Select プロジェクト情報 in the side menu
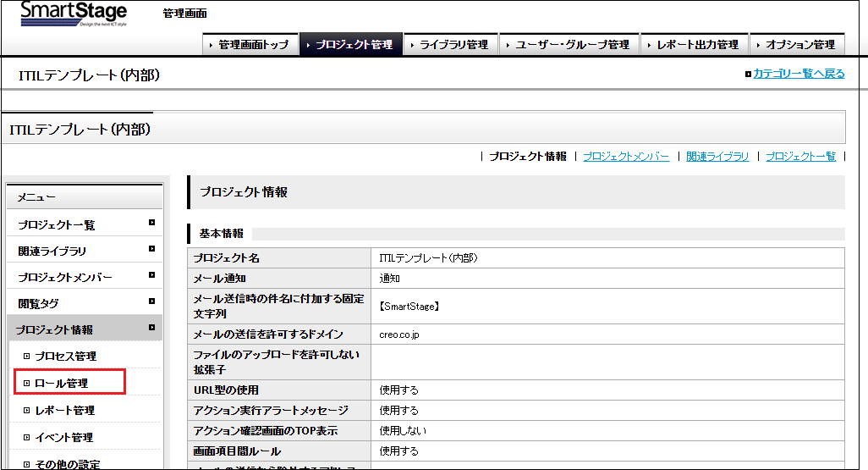This screenshot has width=868, height=470. pos(85,329)
